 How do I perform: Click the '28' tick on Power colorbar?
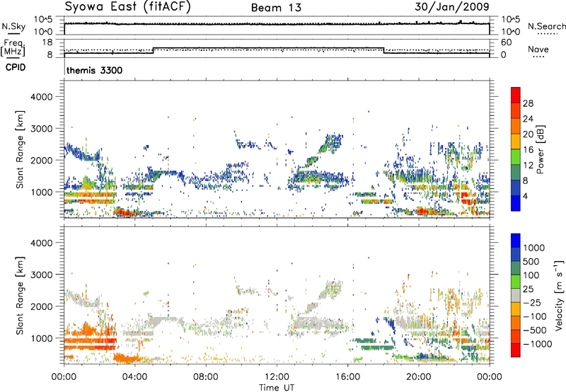(528, 103)
